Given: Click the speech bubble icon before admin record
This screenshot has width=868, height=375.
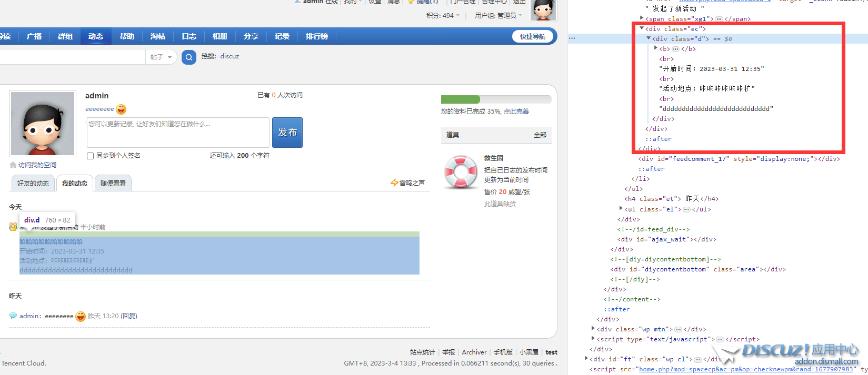Looking at the screenshot, I should coord(13,316).
